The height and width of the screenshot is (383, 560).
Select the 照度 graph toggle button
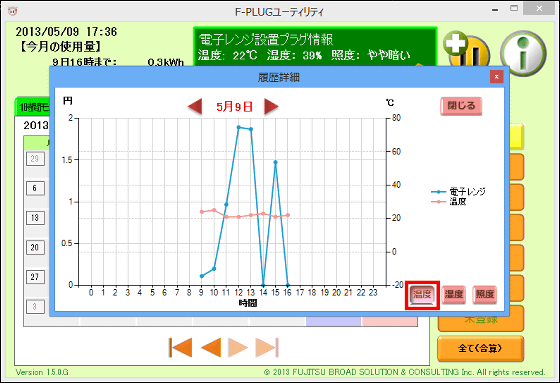[485, 294]
